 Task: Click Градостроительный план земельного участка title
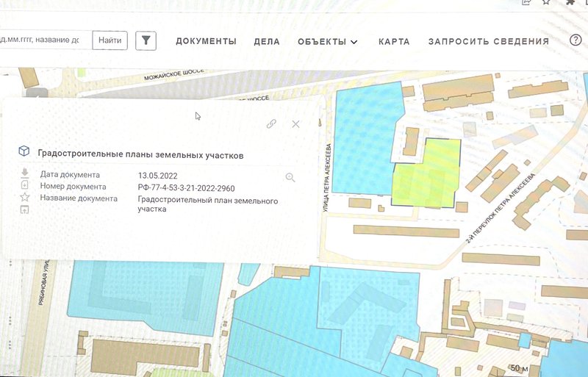[x=208, y=205]
